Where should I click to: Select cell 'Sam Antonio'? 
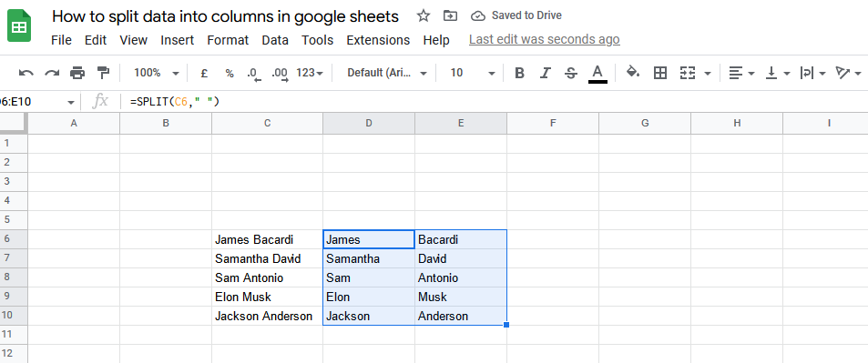[268, 277]
